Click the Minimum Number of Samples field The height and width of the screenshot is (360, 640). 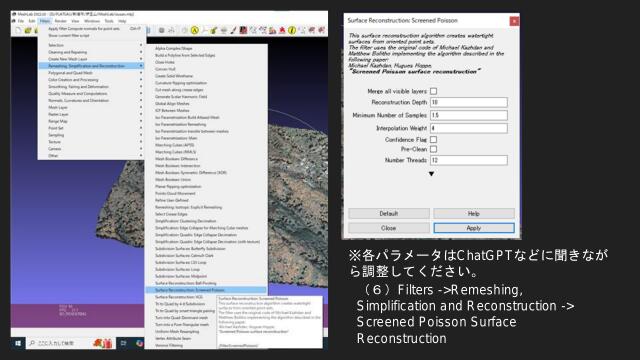[469, 116]
